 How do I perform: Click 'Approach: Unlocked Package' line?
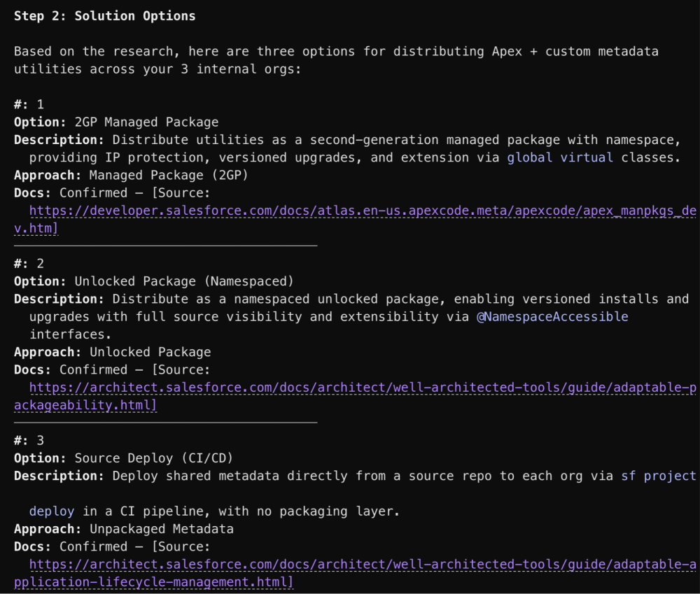coord(112,352)
